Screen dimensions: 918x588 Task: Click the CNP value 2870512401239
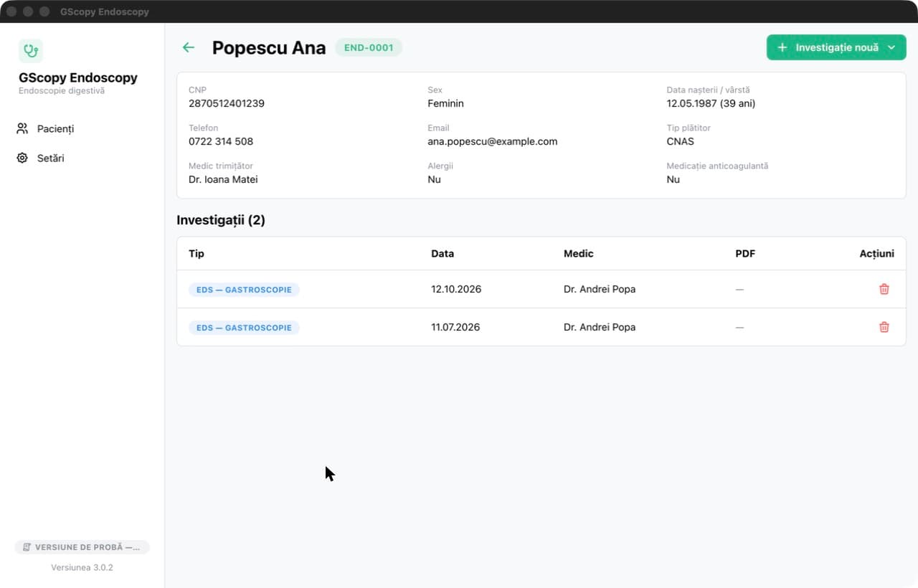point(227,103)
